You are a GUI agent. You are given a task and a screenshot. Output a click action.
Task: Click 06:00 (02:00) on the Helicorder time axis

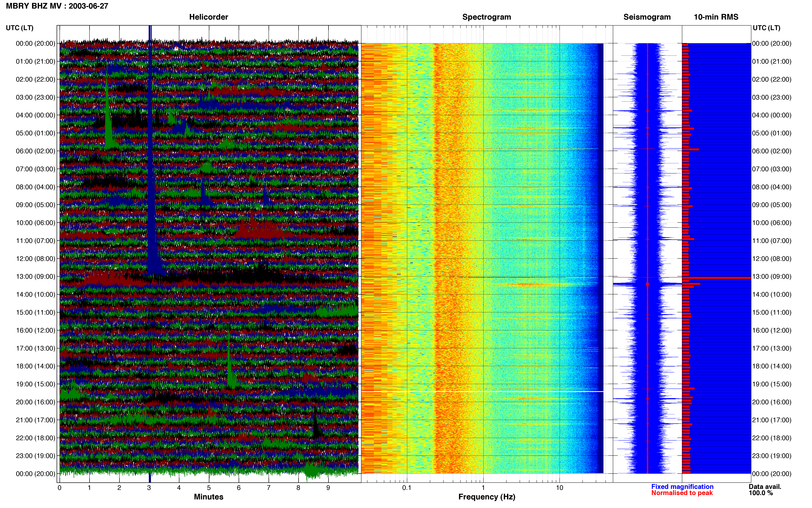pos(36,151)
